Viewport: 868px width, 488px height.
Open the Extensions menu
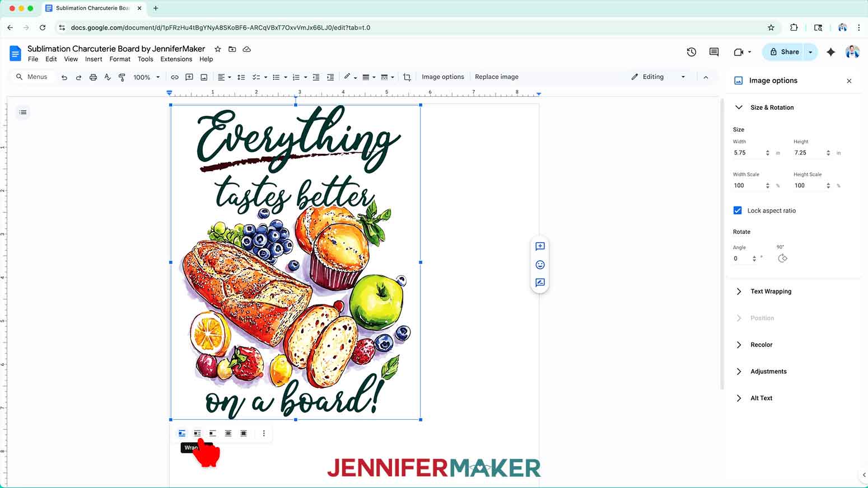pos(176,59)
